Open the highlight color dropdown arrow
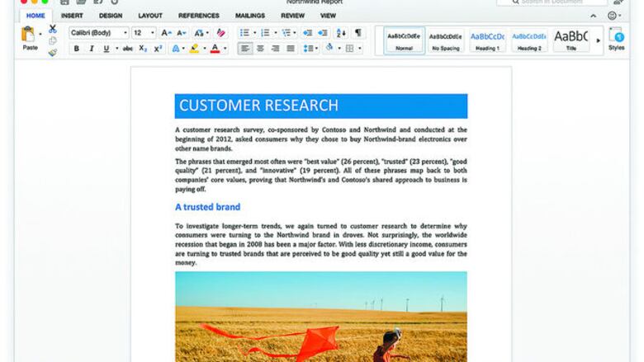 pos(205,49)
